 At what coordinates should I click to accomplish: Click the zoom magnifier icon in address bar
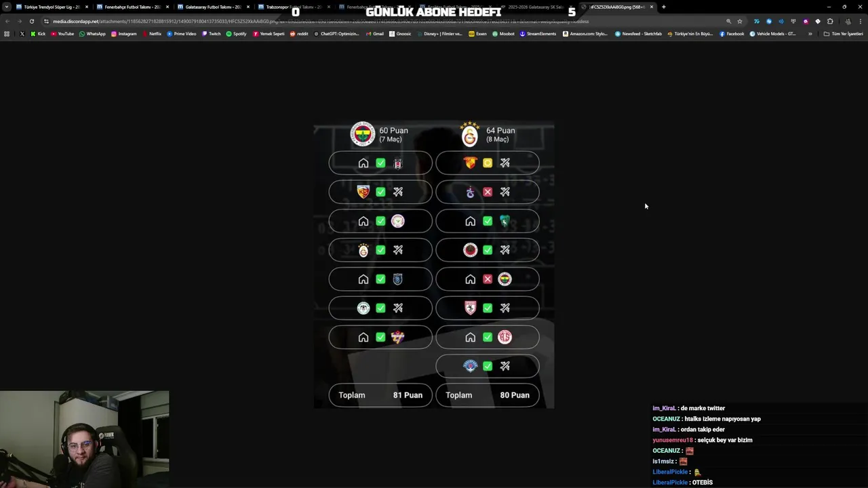pyautogui.click(x=729, y=21)
